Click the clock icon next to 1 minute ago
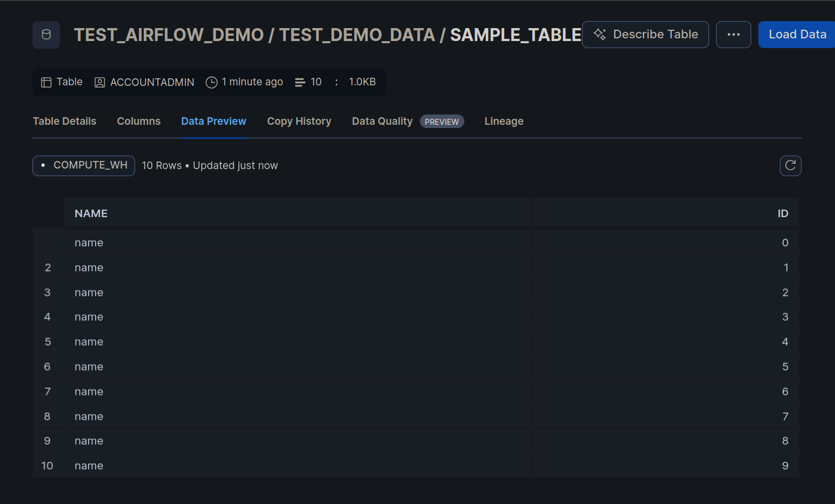 coord(211,82)
